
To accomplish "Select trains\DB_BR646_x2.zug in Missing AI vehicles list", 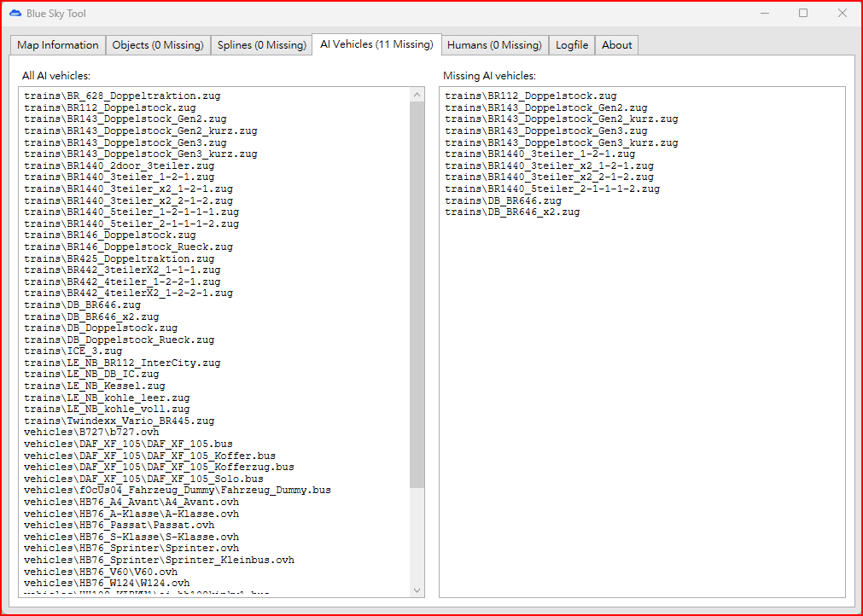I will pos(512,212).
